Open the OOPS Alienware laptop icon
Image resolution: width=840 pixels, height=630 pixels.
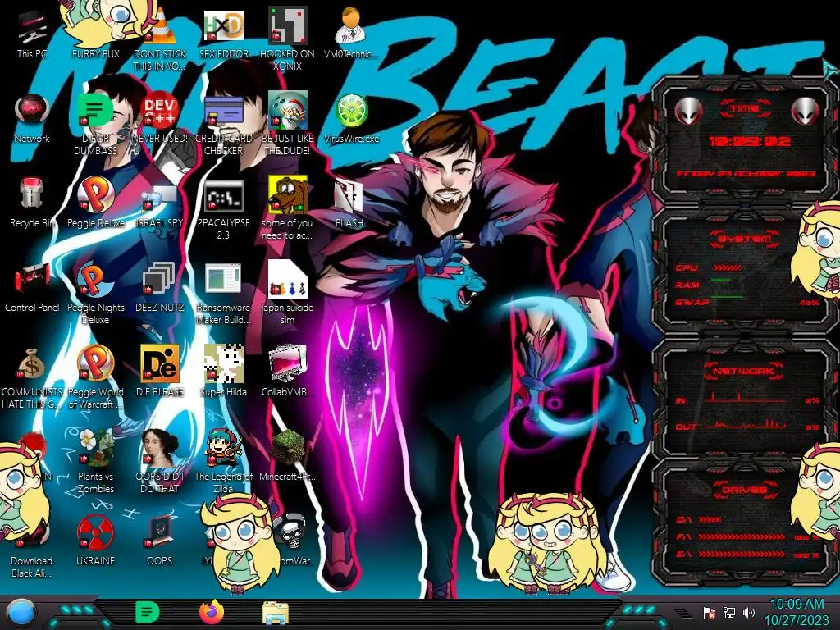(160, 540)
